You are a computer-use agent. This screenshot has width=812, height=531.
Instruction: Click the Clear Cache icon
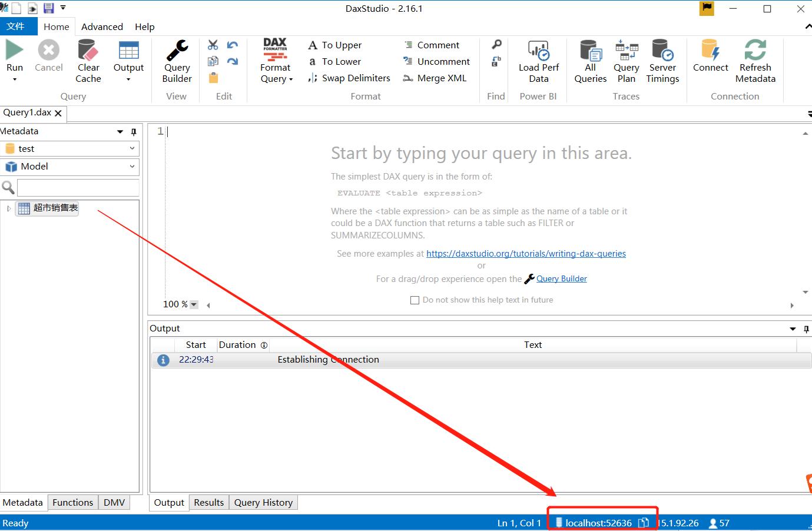[x=88, y=51]
